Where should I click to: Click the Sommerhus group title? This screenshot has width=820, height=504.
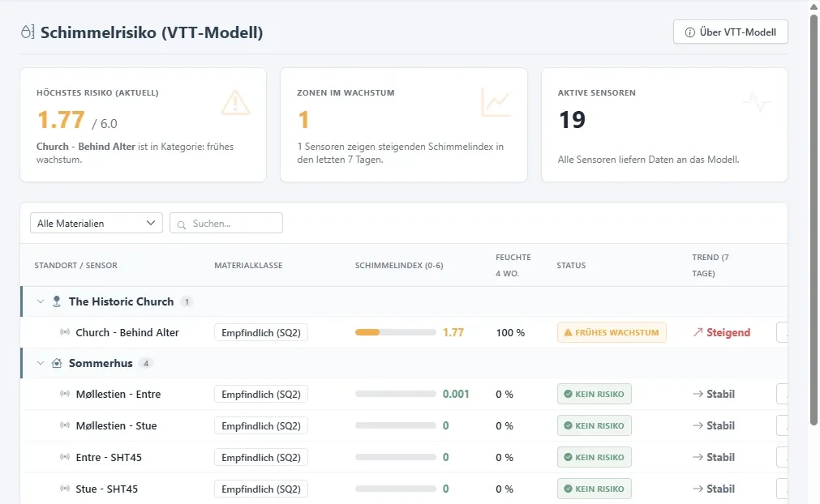tap(101, 363)
